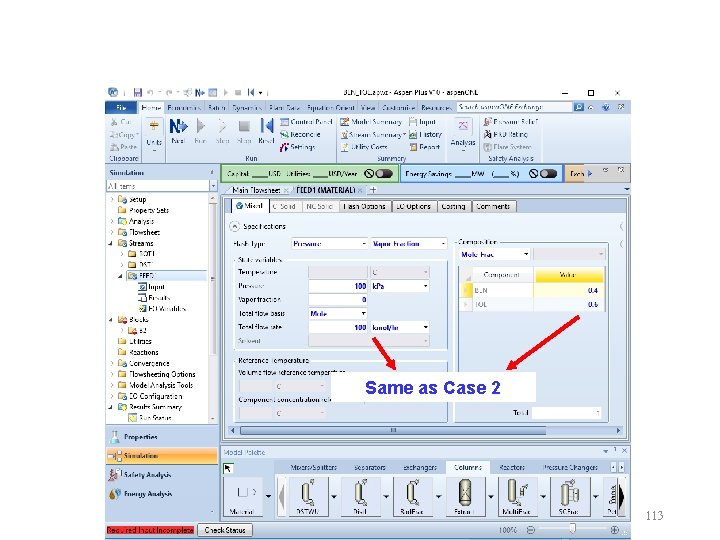Open the Safety Analysis environment
The height and width of the screenshot is (540, 720).
tap(161, 474)
